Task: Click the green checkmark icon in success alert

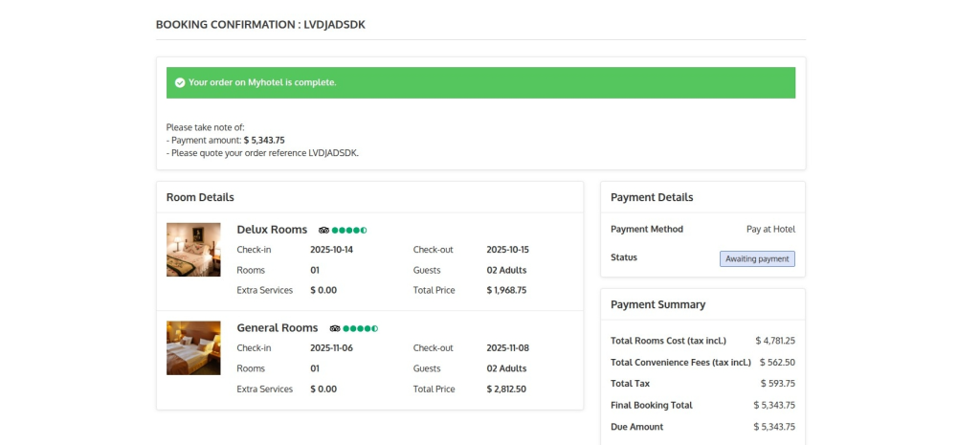Action: coord(180,82)
